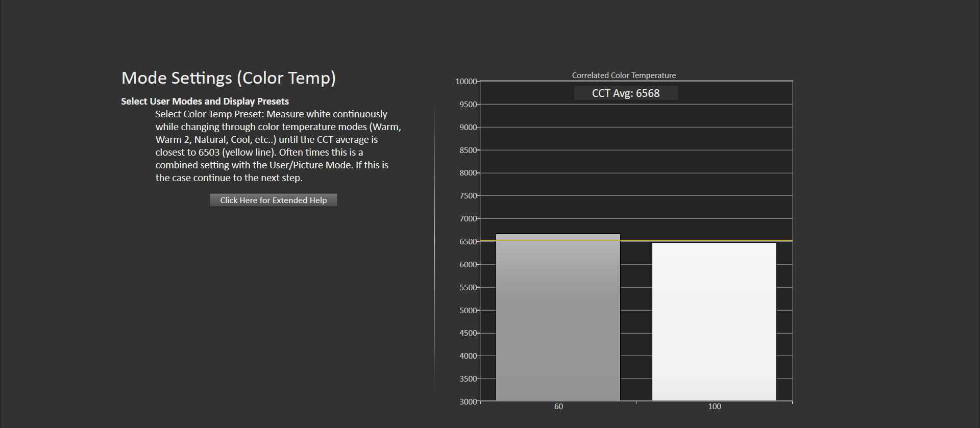Screen dimensions: 980x428
Task: Click the 60 label on x-axis
Action: pyautogui.click(x=558, y=407)
